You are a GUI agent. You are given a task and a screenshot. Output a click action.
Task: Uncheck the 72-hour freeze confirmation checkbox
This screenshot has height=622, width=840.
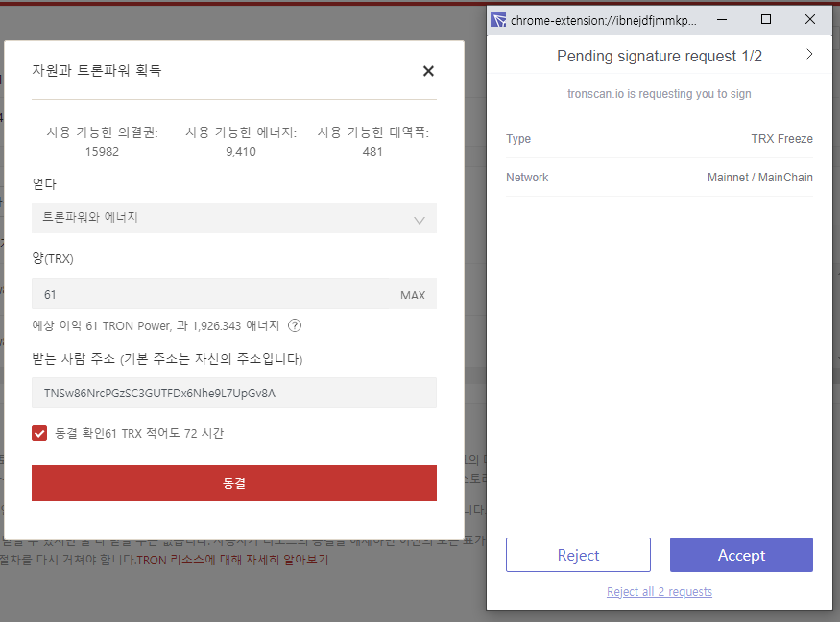pos(39,432)
